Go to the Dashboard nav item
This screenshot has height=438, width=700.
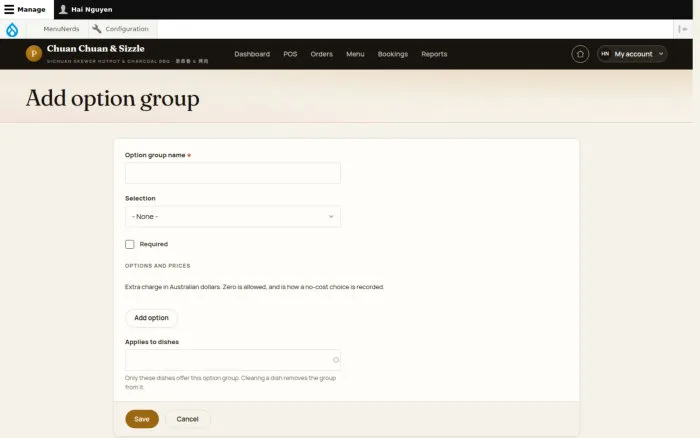click(252, 54)
